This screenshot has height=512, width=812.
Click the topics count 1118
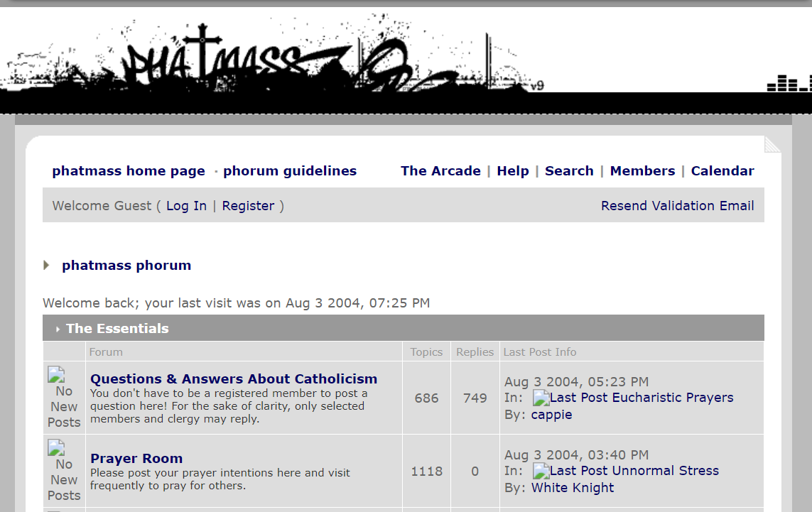(427, 472)
